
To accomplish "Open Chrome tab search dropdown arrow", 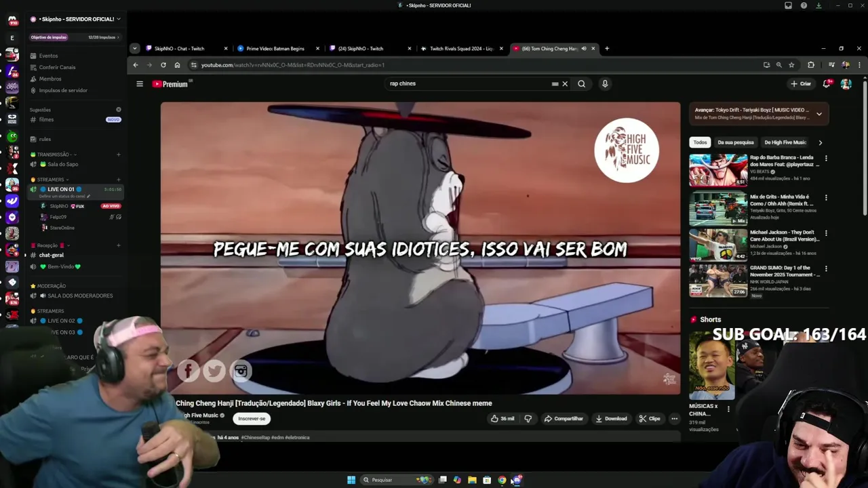I will [134, 49].
